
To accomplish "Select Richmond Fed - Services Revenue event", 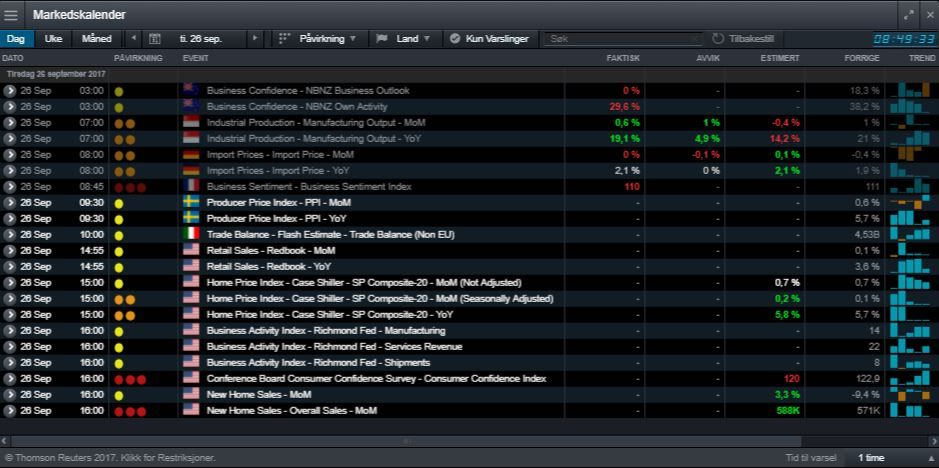I will point(334,346).
